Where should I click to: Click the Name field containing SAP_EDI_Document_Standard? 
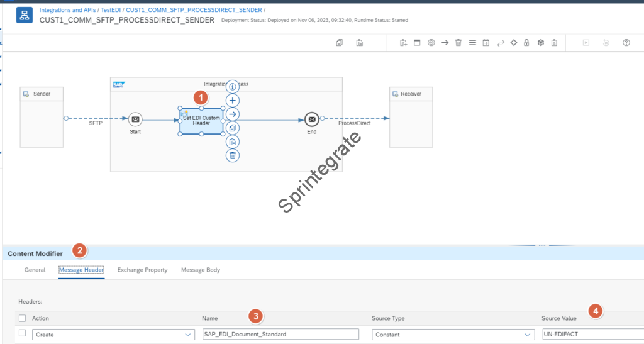coord(280,335)
